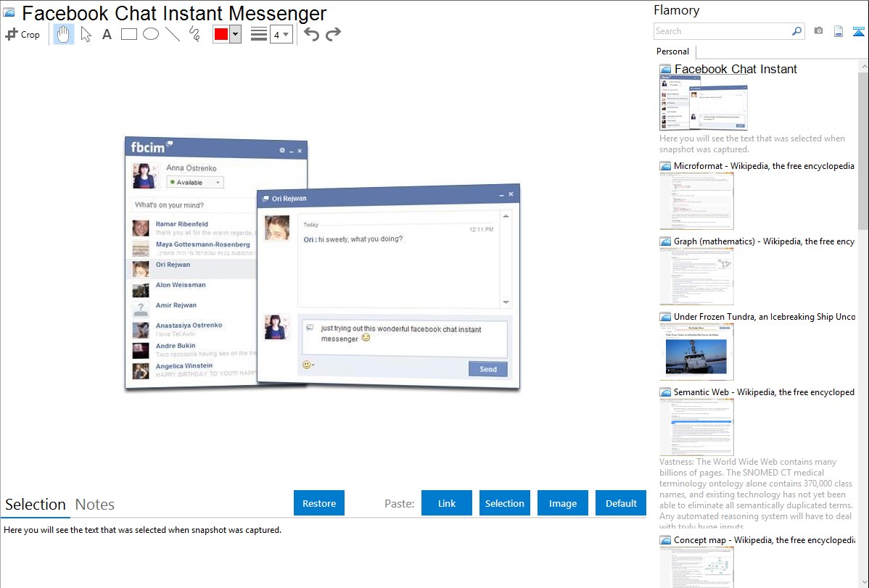Click the snapshot icon beside Concept map title
Screen dimensions: 869x588
click(x=665, y=540)
